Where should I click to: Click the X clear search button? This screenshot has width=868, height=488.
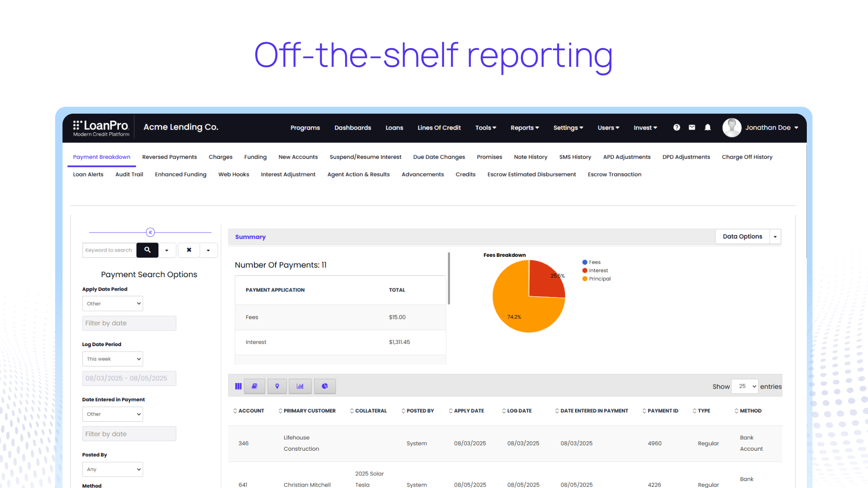pyautogui.click(x=189, y=250)
